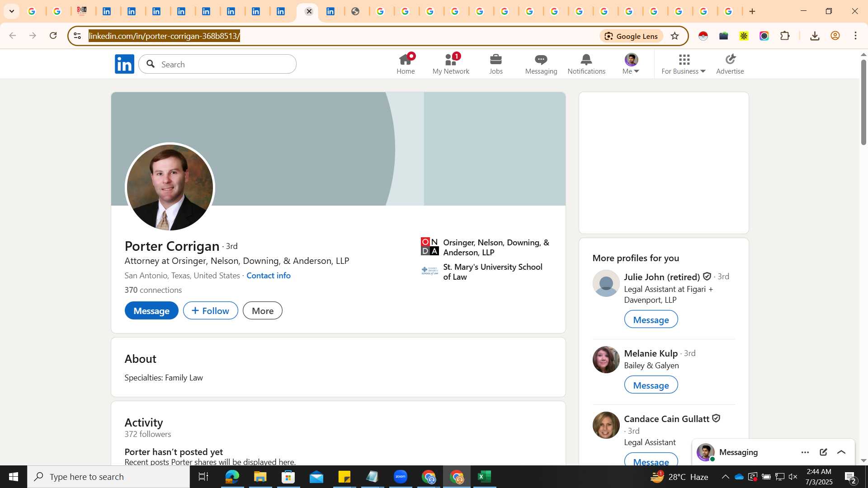View Notifications in the nav bar
Viewport: 868px width, 488px height.
click(x=586, y=64)
